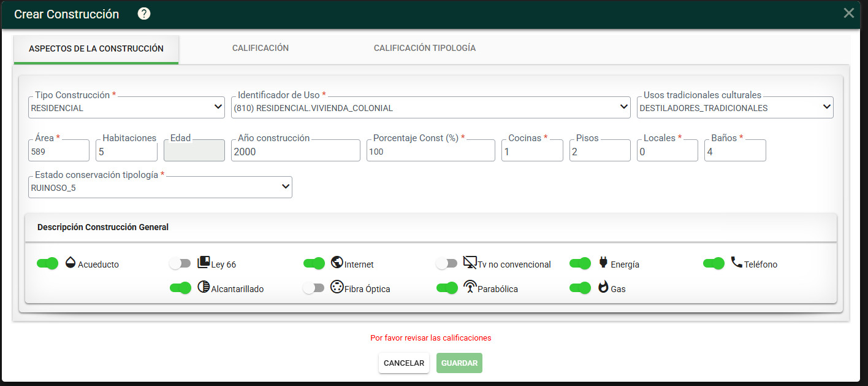The width and height of the screenshot is (868, 386).
Task: Click the Cocinas input field
Action: 533,150
